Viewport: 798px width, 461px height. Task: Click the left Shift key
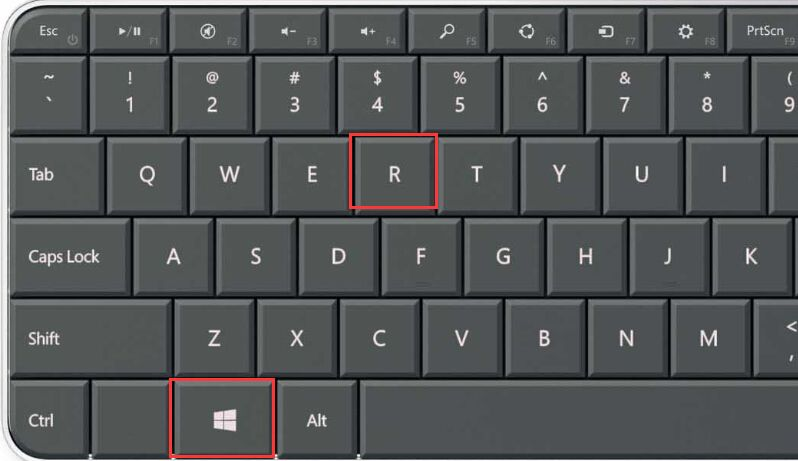(x=91, y=338)
